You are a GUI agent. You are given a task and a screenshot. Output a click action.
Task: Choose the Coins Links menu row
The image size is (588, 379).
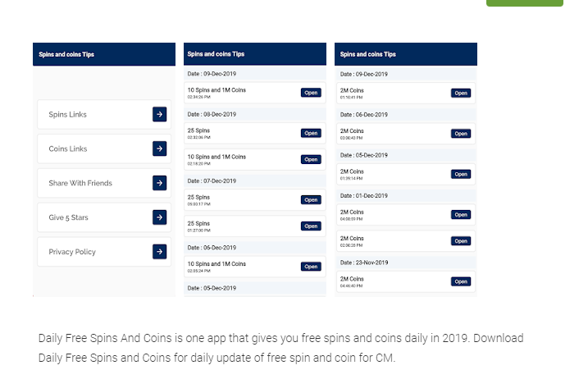[94, 148]
